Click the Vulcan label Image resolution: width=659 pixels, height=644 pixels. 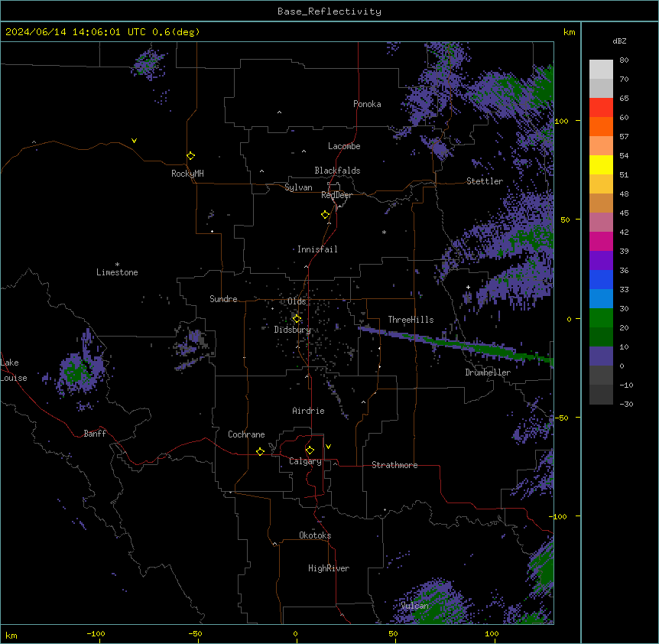click(414, 606)
